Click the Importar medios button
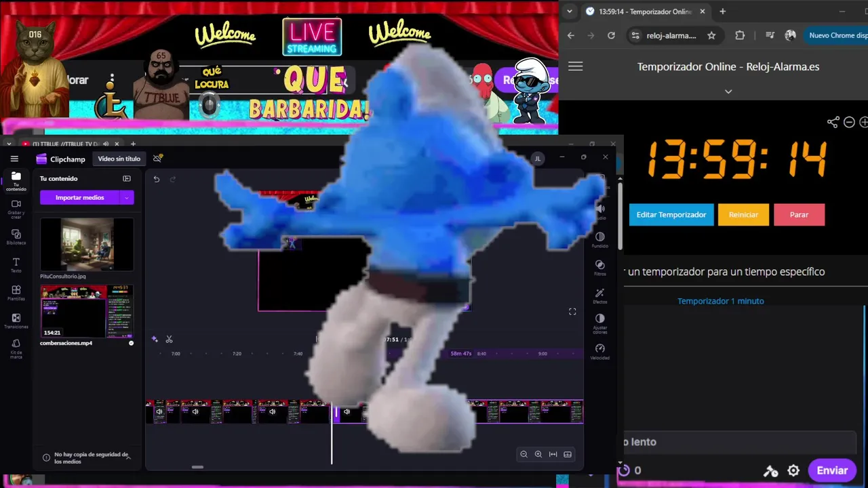 pyautogui.click(x=79, y=197)
